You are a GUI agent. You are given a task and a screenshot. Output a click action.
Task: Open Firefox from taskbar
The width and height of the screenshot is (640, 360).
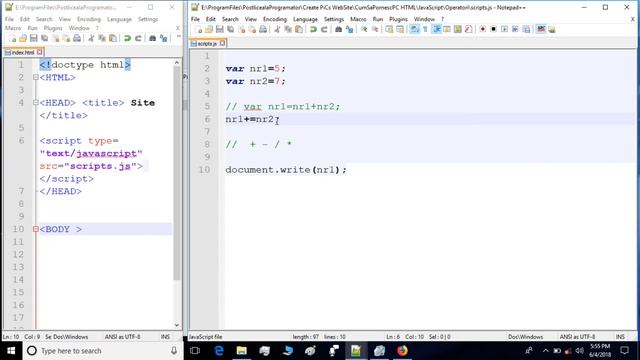coord(402,351)
